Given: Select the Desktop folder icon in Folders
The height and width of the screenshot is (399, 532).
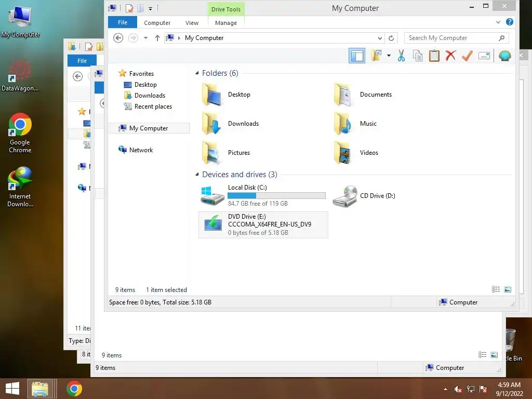Looking at the screenshot, I should point(212,95).
